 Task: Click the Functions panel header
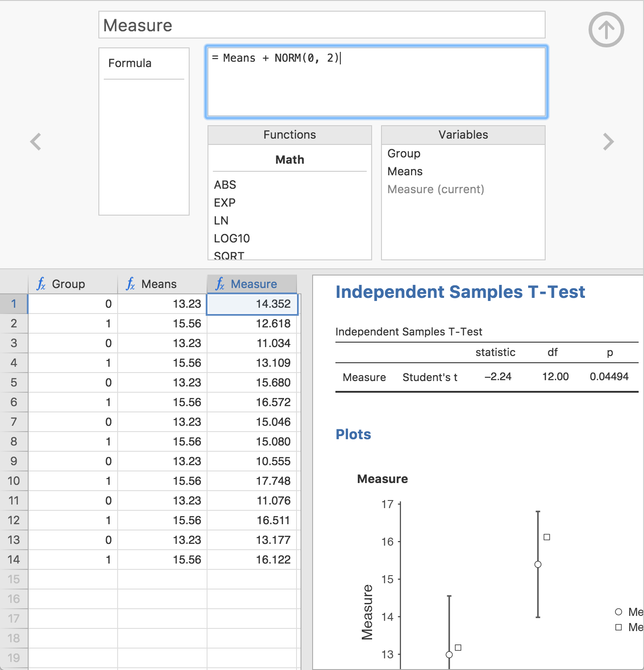(290, 135)
